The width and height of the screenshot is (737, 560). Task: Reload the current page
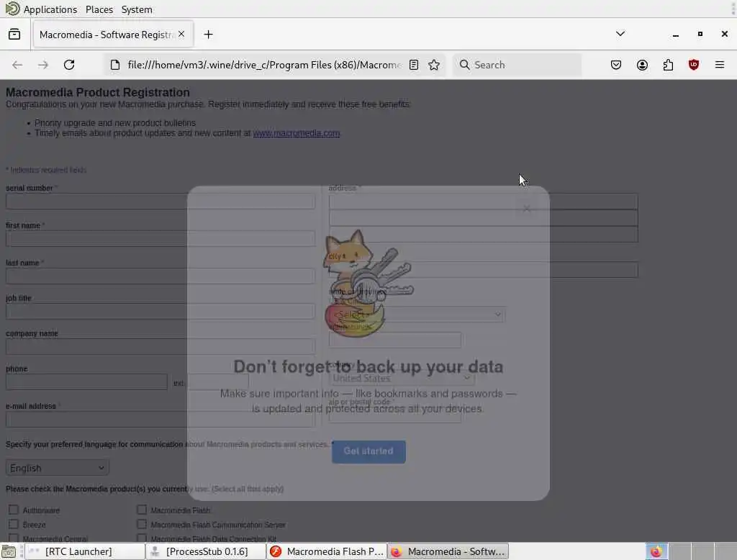pos(69,65)
